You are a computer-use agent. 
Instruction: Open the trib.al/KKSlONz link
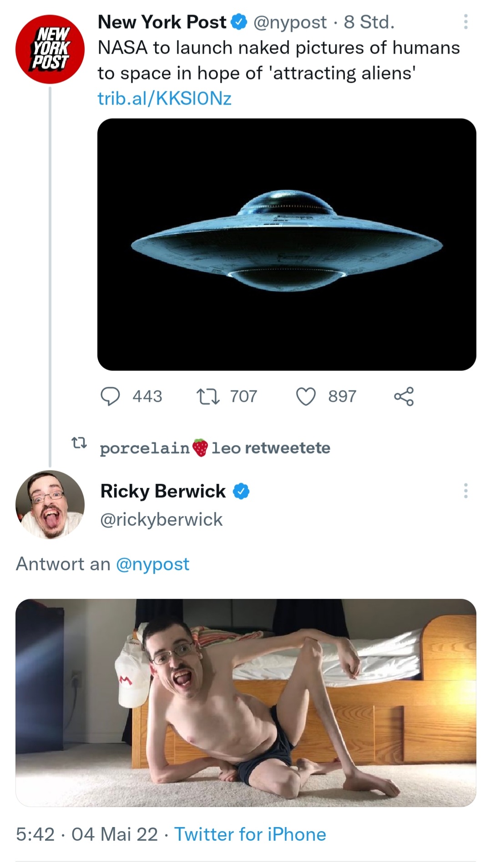click(x=164, y=98)
